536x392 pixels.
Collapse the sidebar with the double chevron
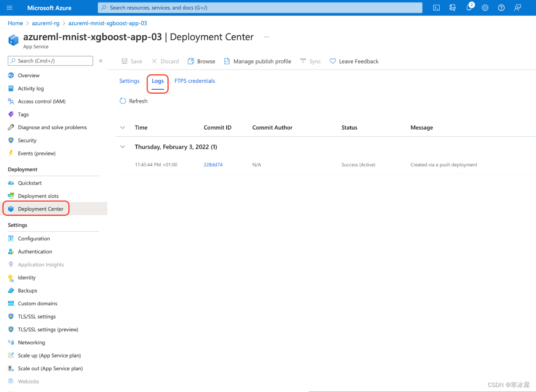click(x=101, y=61)
